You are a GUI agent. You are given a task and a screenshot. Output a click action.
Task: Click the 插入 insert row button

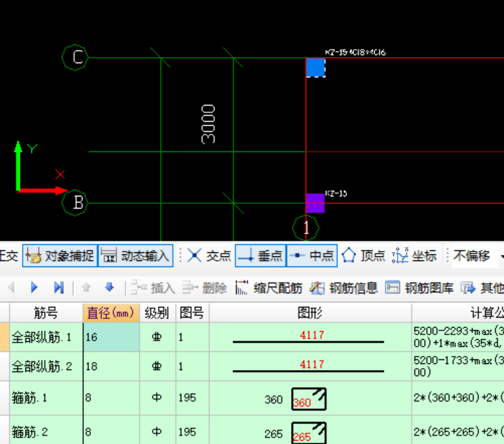153,288
